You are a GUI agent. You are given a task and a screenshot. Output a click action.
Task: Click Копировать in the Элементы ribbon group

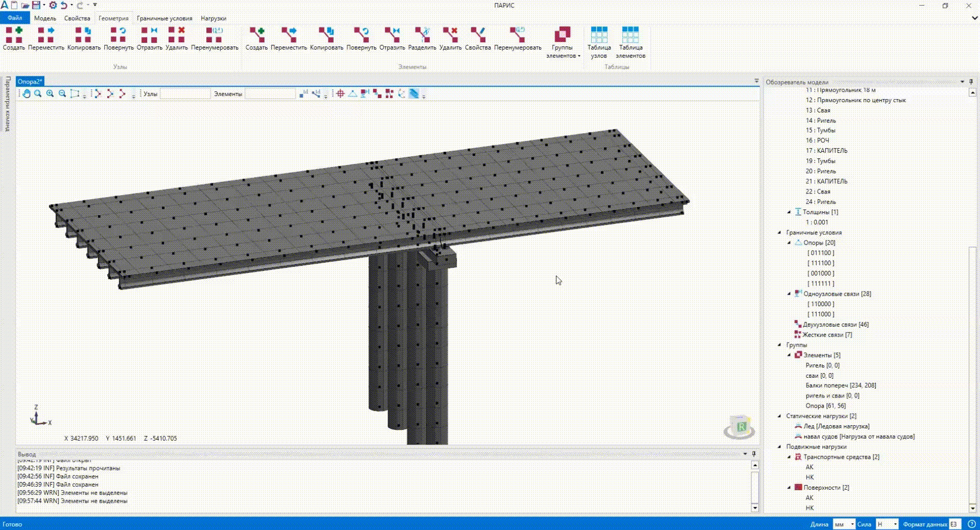(x=326, y=39)
